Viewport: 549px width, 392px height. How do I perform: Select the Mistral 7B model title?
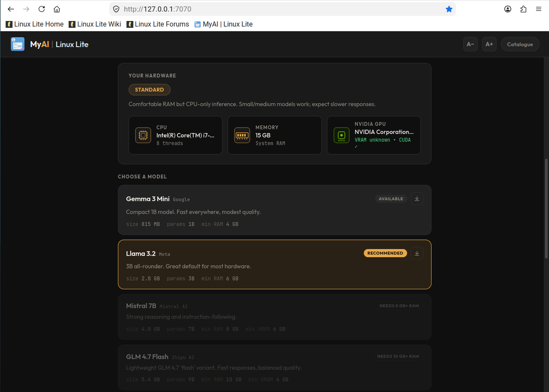click(x=141, y=306)
